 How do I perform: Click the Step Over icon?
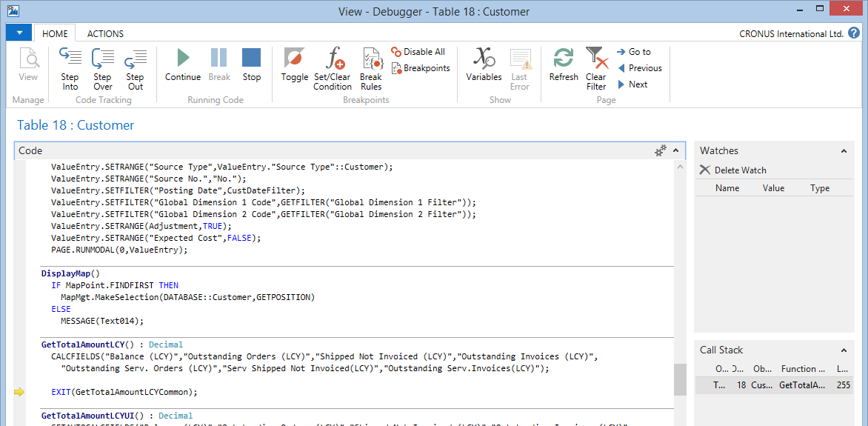tap(102, 67)
